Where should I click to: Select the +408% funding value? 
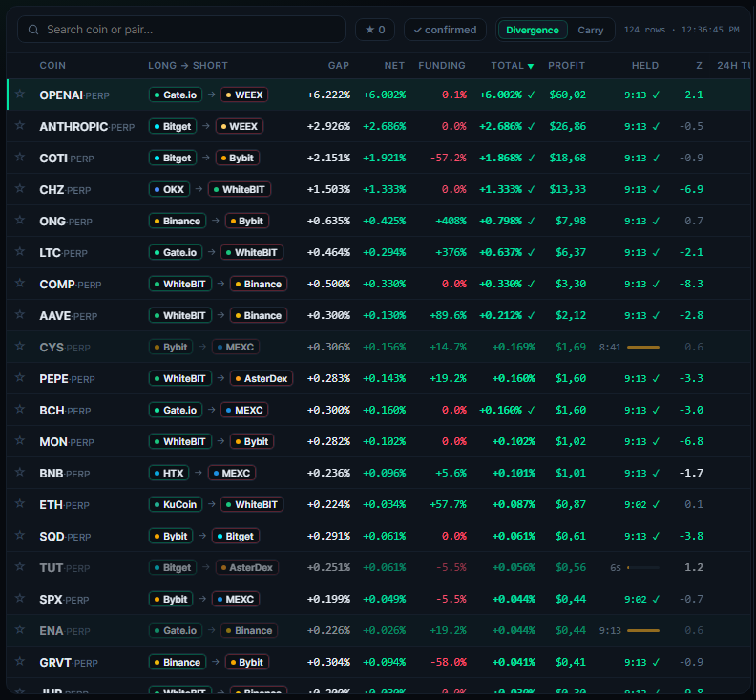[x=451, y=221]
